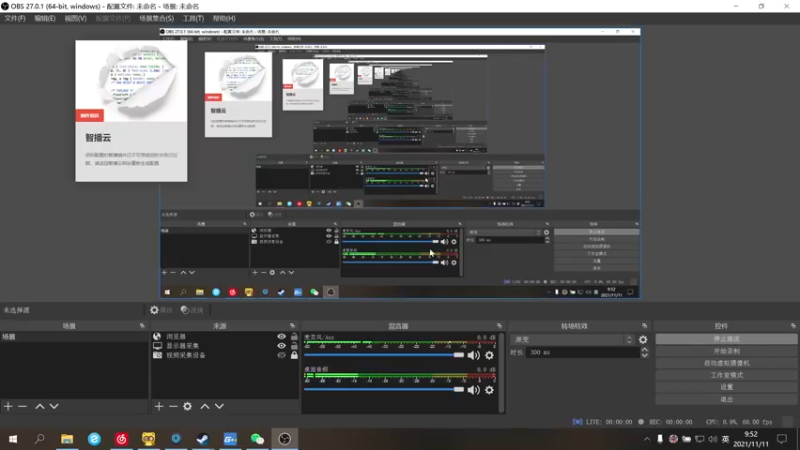This screenshot has width=800, height=450.
Task: Mute the 桌面音频 channel
Action: tap(473, 390)
